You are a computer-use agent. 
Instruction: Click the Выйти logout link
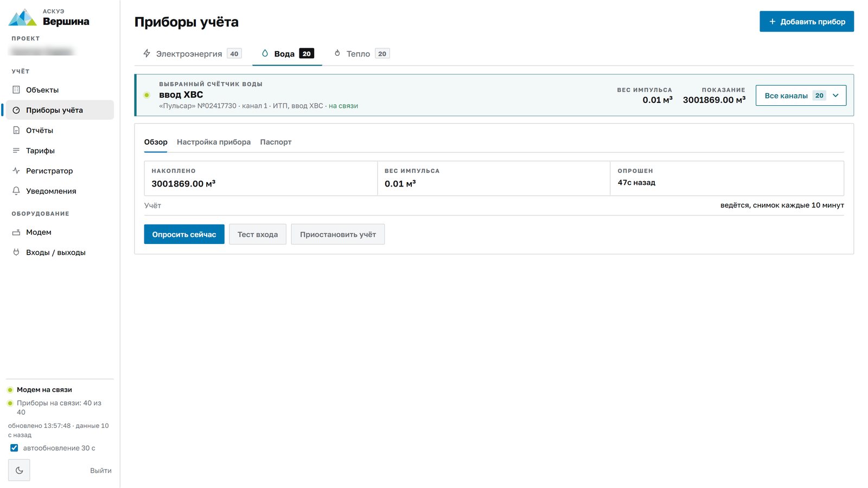click(101, 471)
